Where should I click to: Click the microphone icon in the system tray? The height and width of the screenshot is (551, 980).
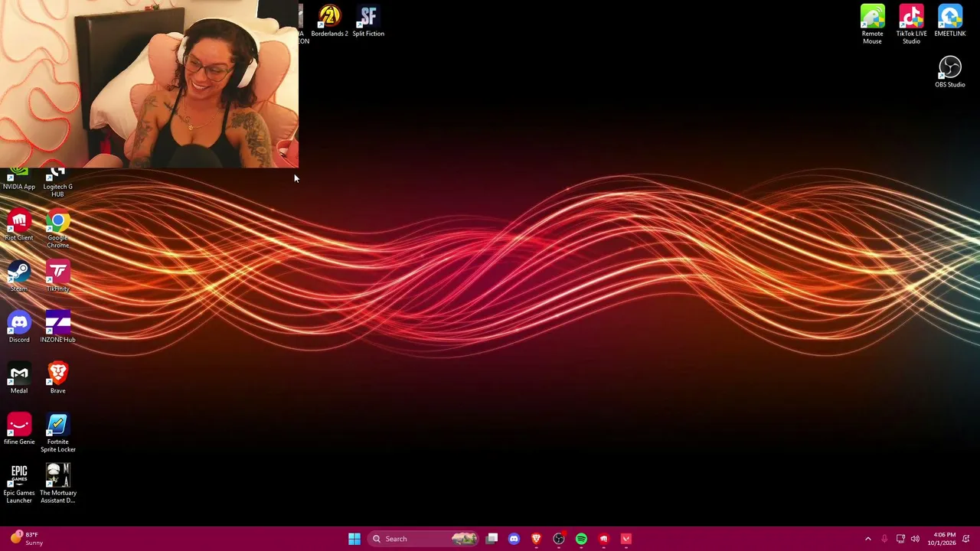click(884, 539)
